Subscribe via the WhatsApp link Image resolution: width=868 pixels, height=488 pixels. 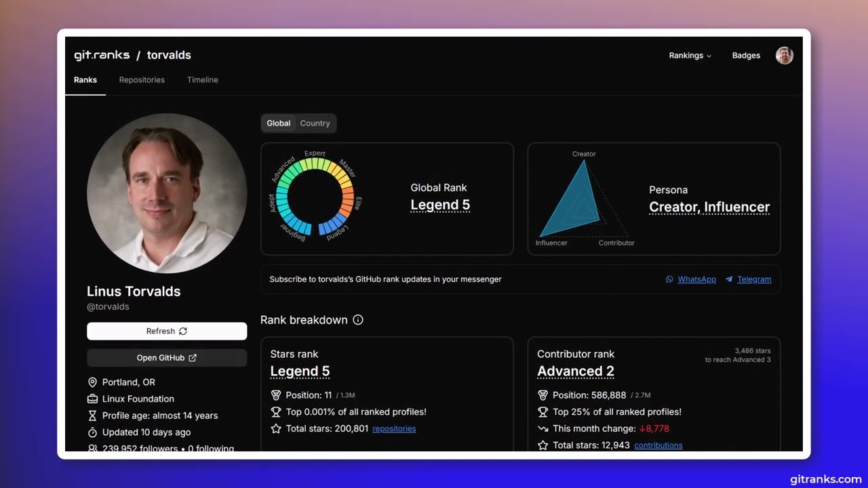click(x=696, y=279)
